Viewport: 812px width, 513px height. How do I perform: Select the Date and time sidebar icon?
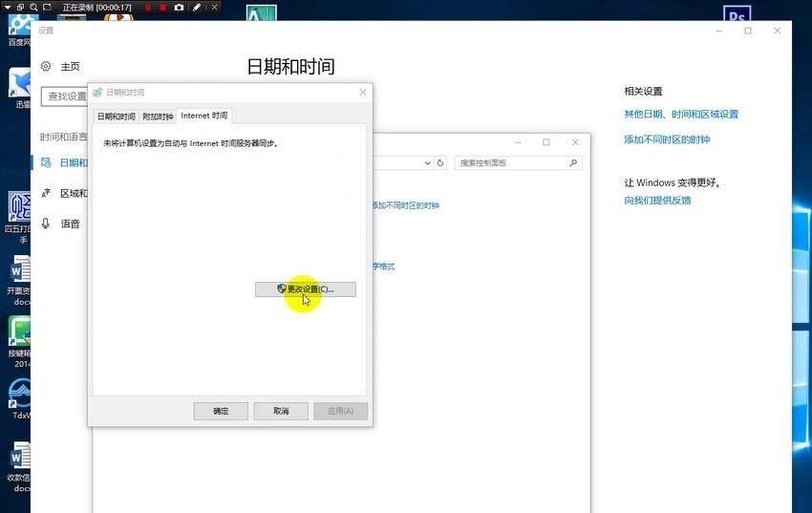point(46,162)
